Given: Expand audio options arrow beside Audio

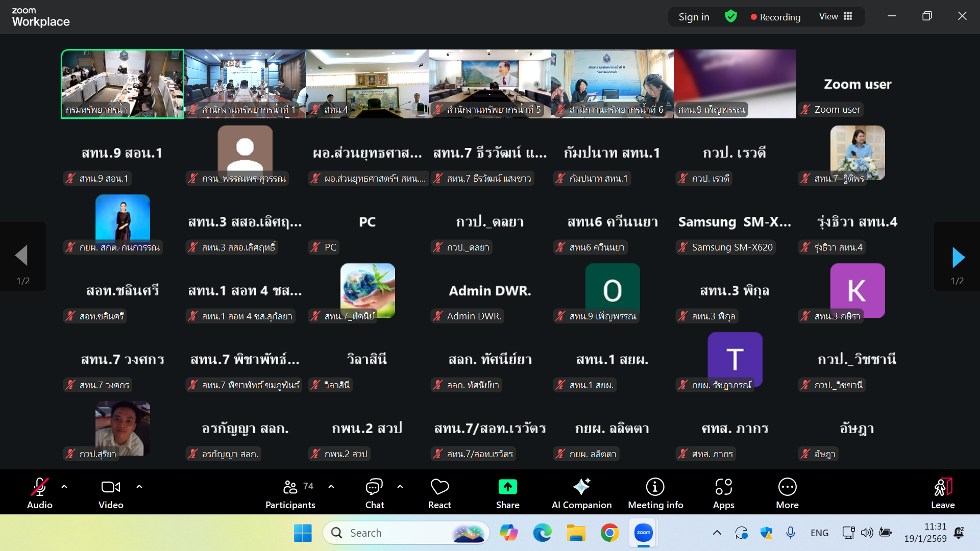Looking at the screenshot, I should point(64,487).
